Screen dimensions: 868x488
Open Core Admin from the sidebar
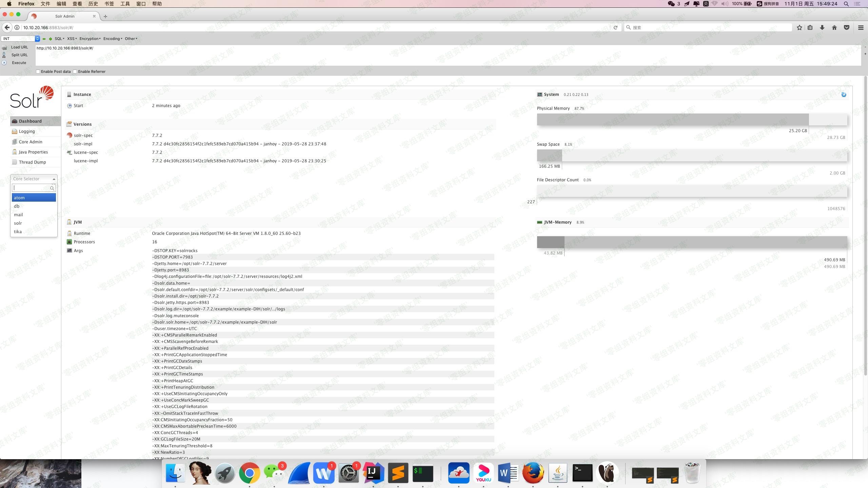(x=30, y=142)
